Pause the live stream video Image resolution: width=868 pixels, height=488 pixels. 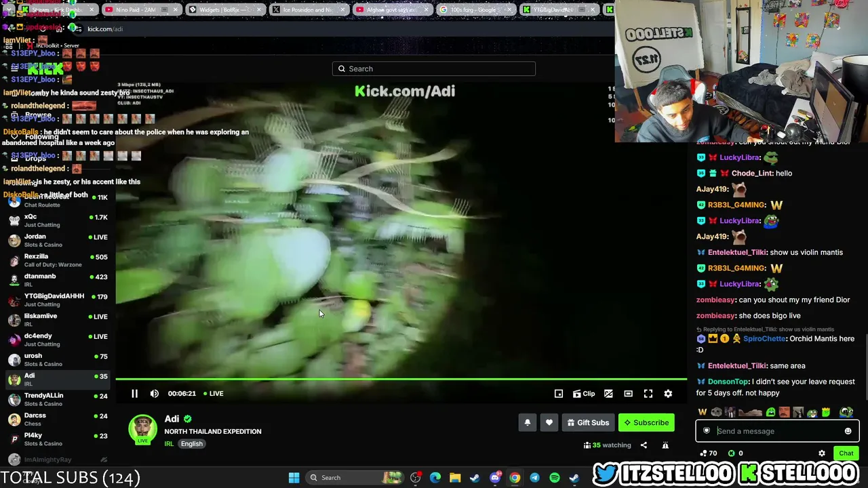[x=134, y=394]
